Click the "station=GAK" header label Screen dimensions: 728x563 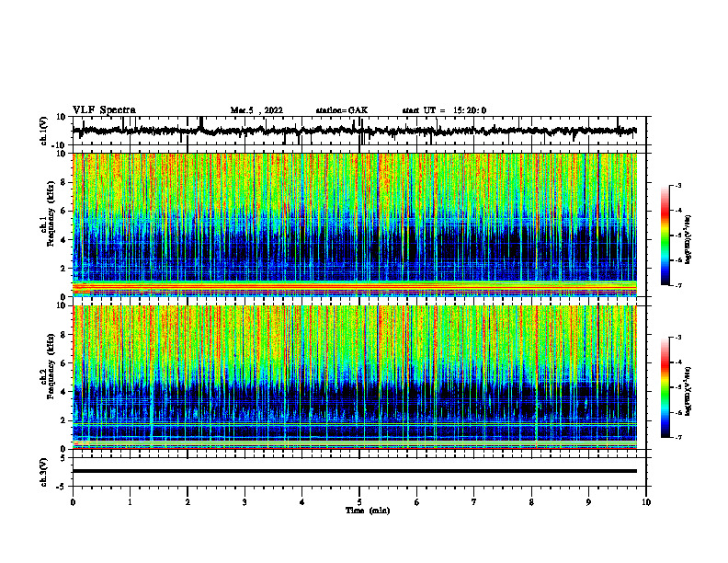click(342, 110)
